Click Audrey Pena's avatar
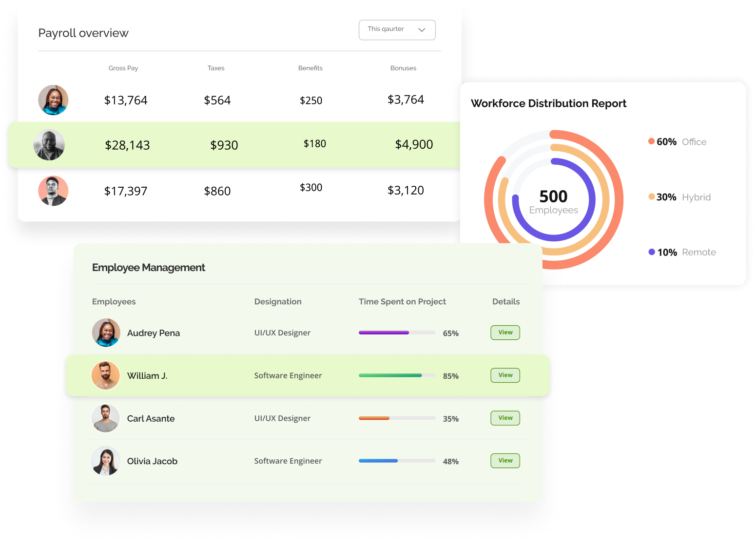This screenshot has height=547, width=756. pos(106,332)
